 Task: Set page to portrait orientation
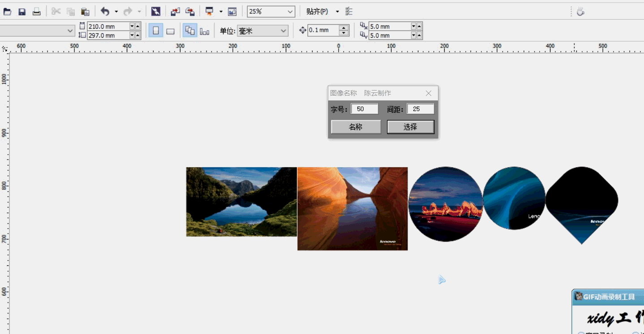coord(156,30)
